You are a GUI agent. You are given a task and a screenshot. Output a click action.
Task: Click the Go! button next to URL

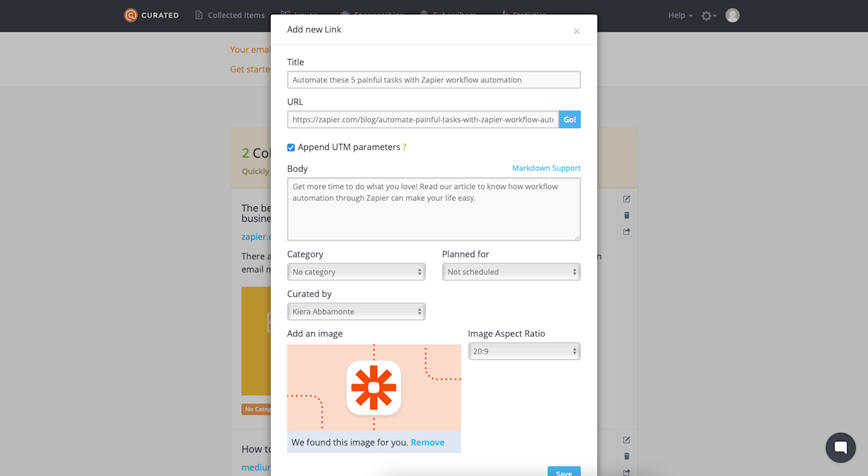tap(570, 120)
